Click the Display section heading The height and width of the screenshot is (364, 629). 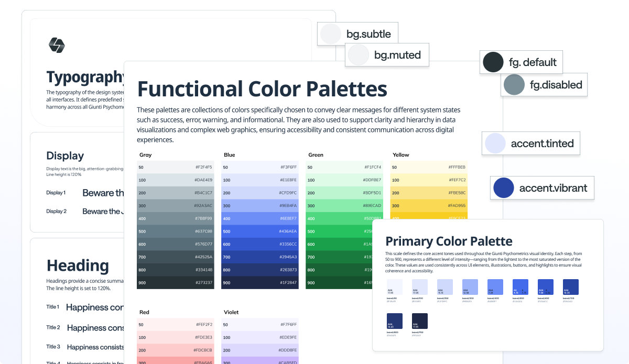(65, 156)
